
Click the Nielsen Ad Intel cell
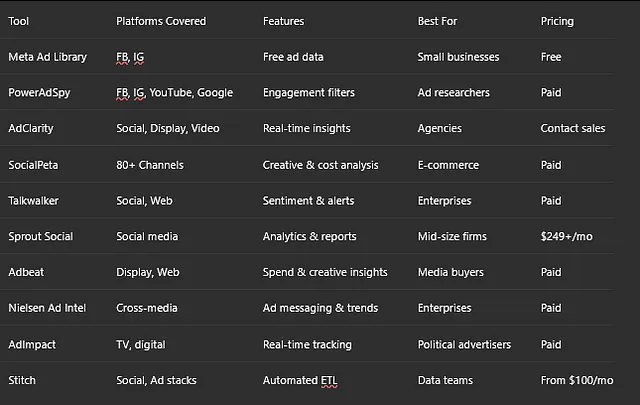pyautogui.click(x=47, y=308)
